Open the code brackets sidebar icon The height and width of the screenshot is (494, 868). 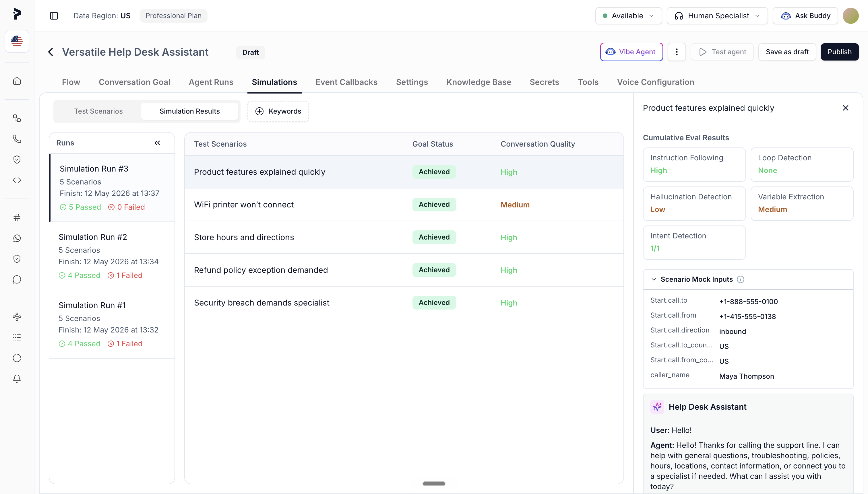[17, 180]
